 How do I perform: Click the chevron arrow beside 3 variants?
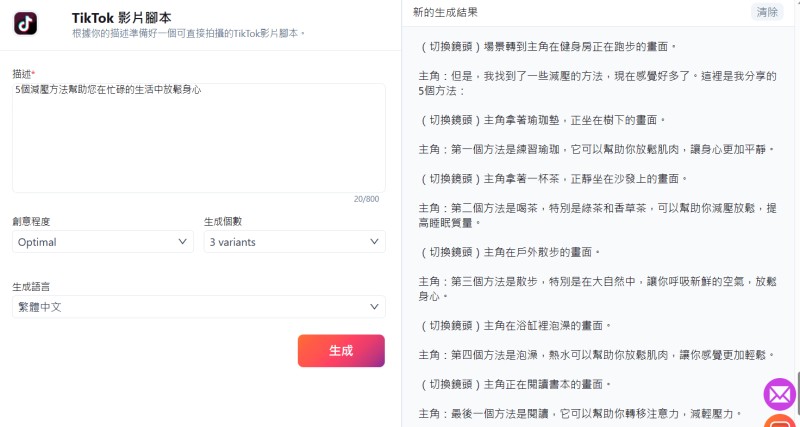pyautogui.click(x=374, y=242)
